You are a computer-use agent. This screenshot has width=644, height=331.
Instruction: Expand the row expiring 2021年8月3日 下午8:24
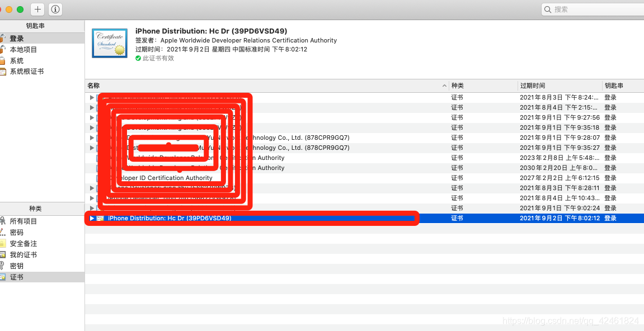(92, 98)
